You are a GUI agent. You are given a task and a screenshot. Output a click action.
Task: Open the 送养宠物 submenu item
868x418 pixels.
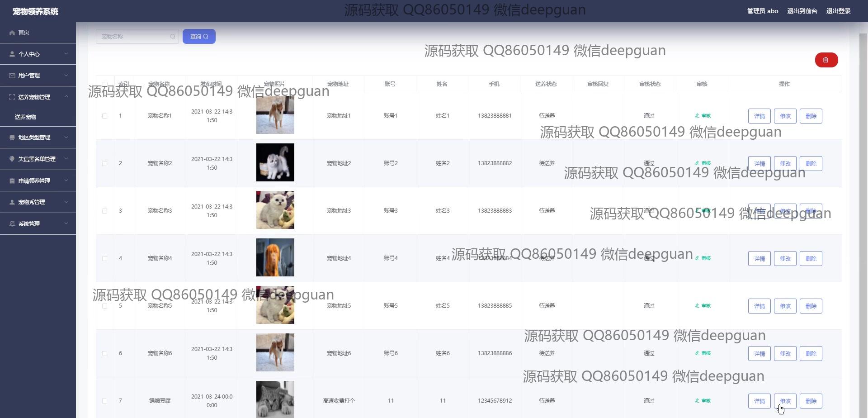point(38,117)
